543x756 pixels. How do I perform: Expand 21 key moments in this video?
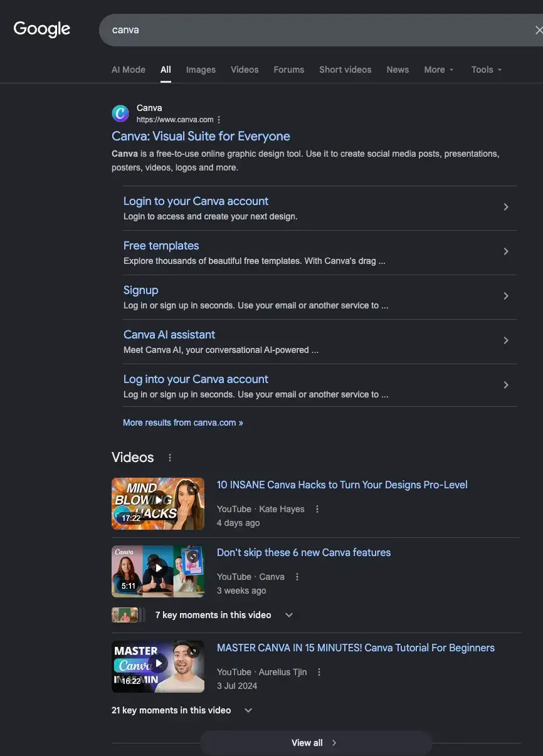coord(182,710)
